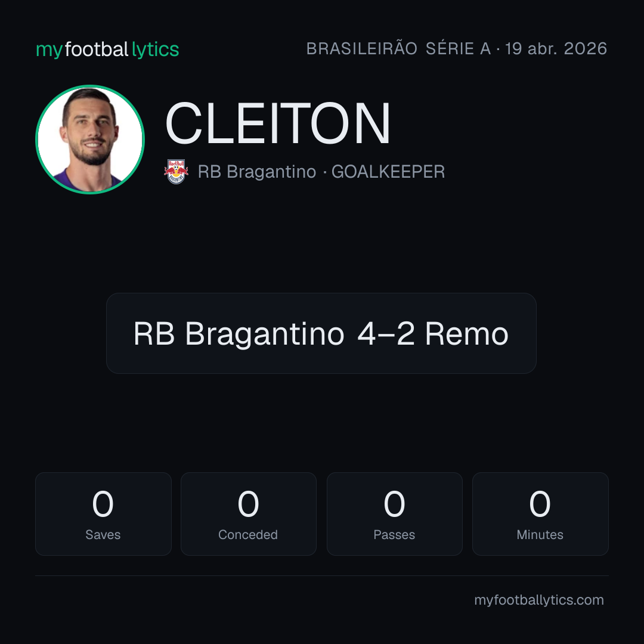Click the 19 abr. 2026 match date
644x644 pixels.
[x=556, y=48]
